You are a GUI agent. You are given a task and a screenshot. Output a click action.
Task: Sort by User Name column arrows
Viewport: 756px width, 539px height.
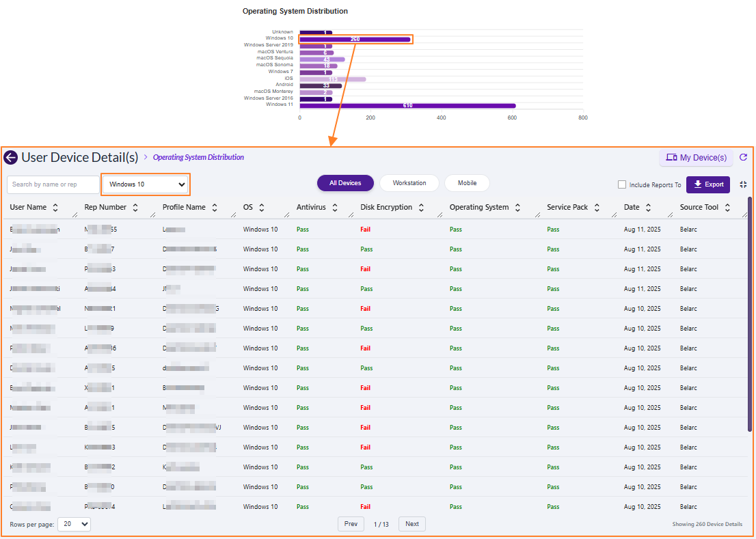pos(55,208)
